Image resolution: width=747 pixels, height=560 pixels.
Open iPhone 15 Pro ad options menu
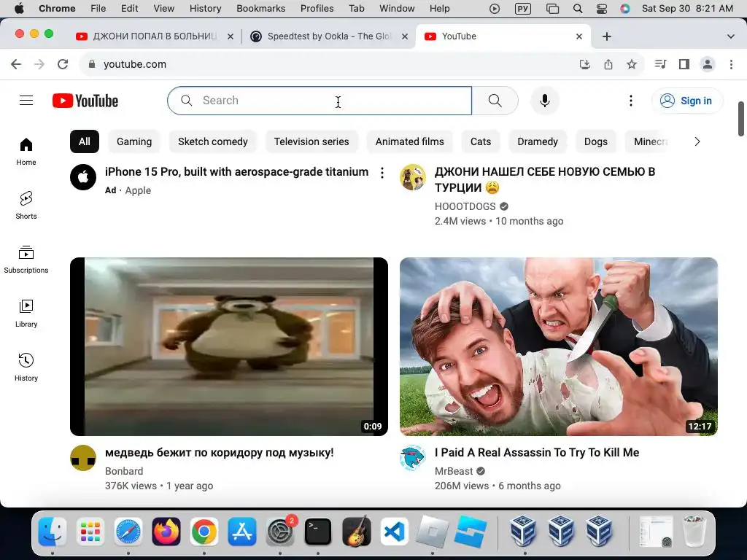[382, 173]
